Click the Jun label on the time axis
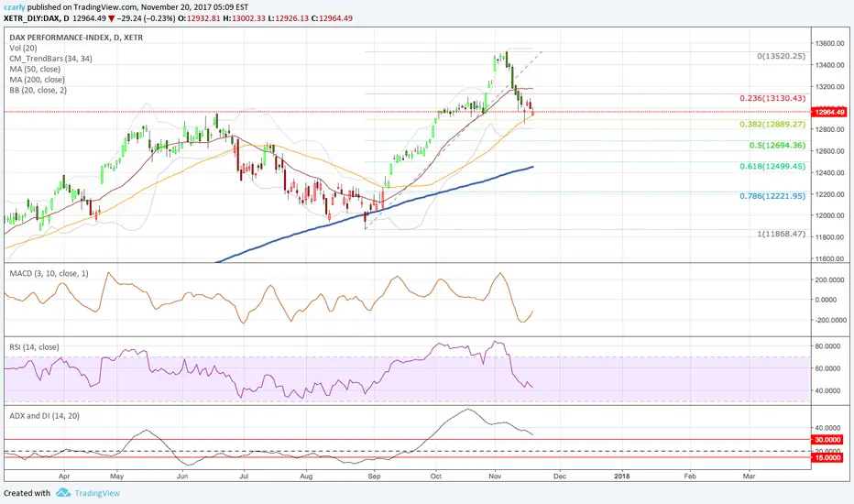The height and width of the screenshot is (504, 854). 182,477
